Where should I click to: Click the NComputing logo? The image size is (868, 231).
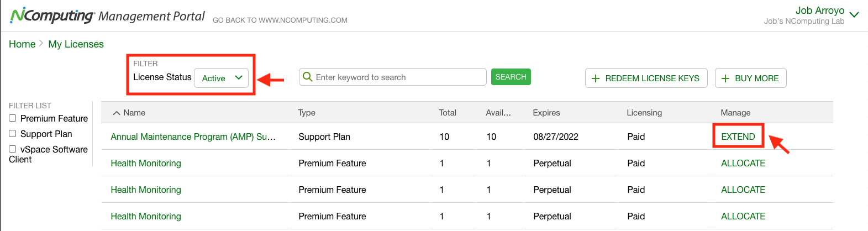52,15
